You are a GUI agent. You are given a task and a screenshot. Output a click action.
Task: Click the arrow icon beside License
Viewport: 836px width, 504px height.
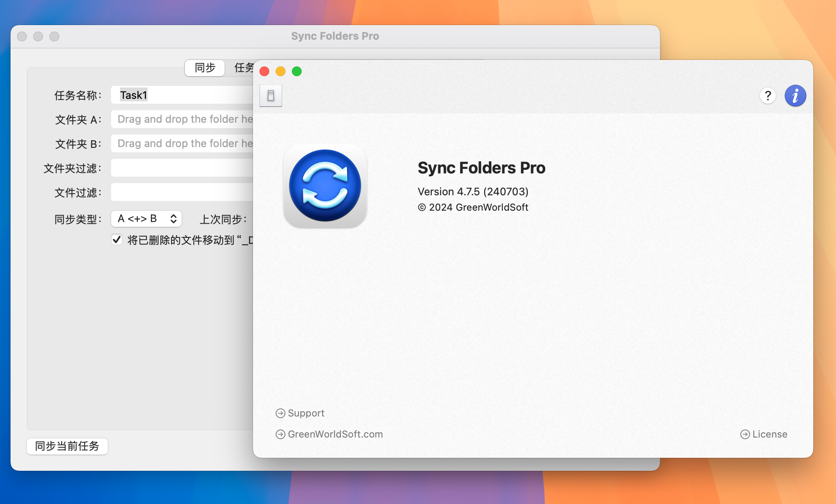pyautogui.click(x=745, y=434)
